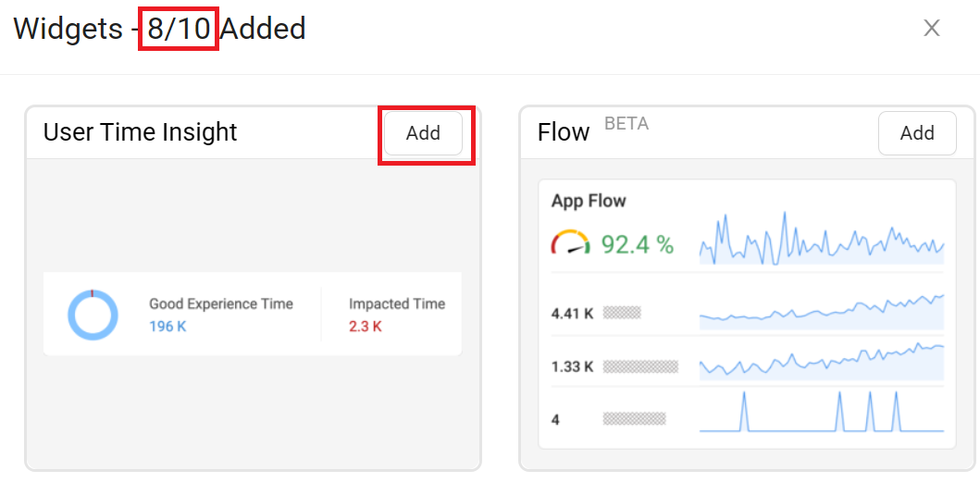Click the App Flow gauge icon

[x=570, y=244]
